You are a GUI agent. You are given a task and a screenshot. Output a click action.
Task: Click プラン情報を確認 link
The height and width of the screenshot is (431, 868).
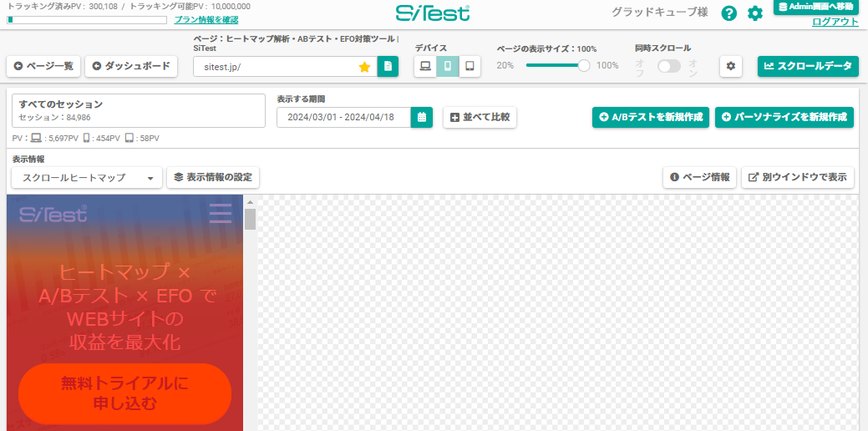point(206,20)
